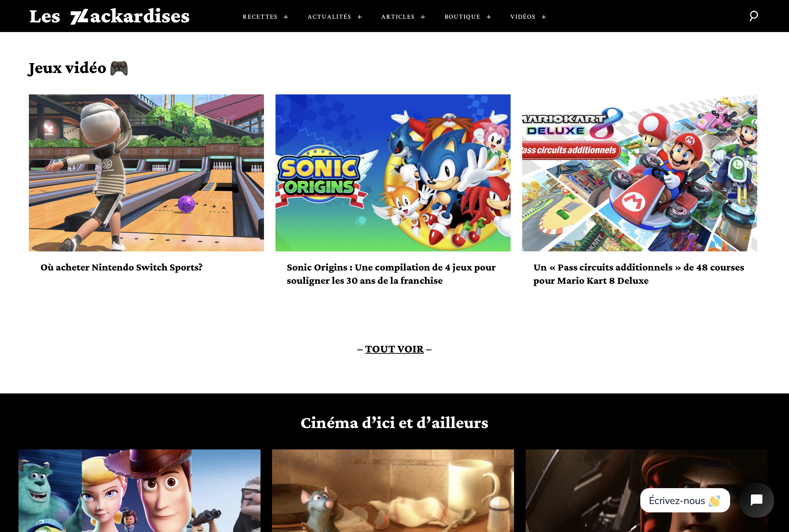This screenshot has width=789, height=532.
Task: Open the Mario Kart 8 Deluxe image
Action: [x=639, y=173]
